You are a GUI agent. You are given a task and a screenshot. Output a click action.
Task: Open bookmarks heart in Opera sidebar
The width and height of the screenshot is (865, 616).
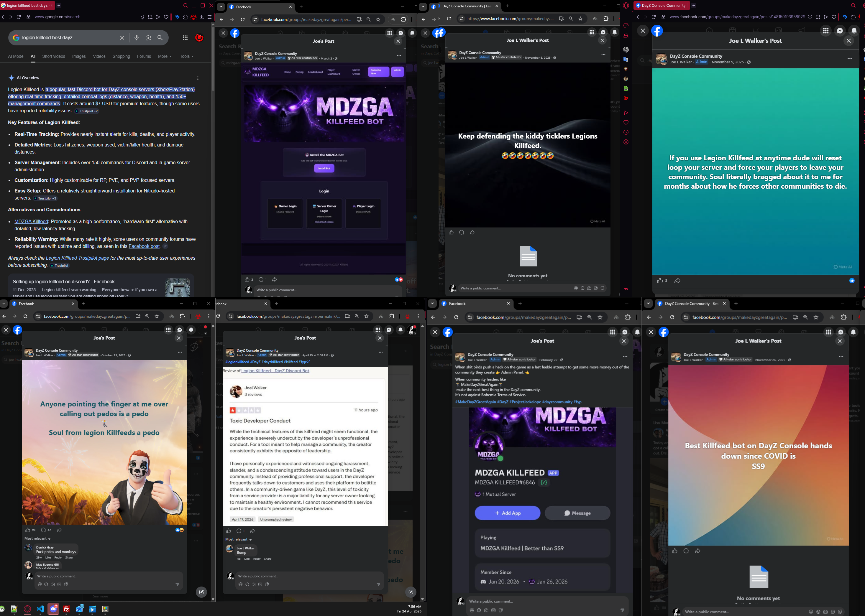pos(626,123)
